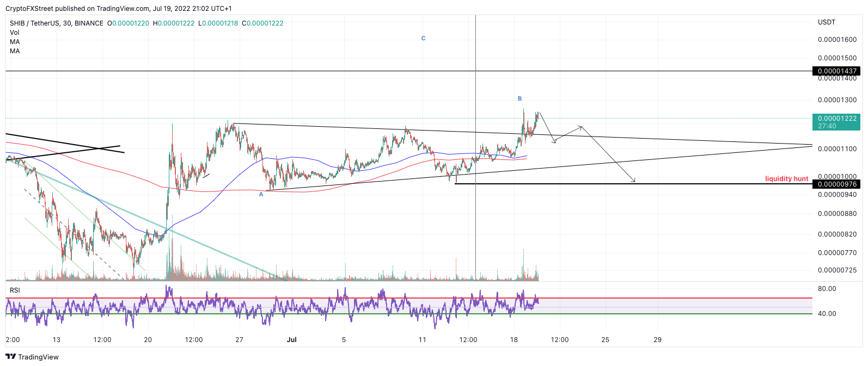This screenshot has height=366, width=868.
Task: Click the low value L0.00001218
Action: click(218, 23)
